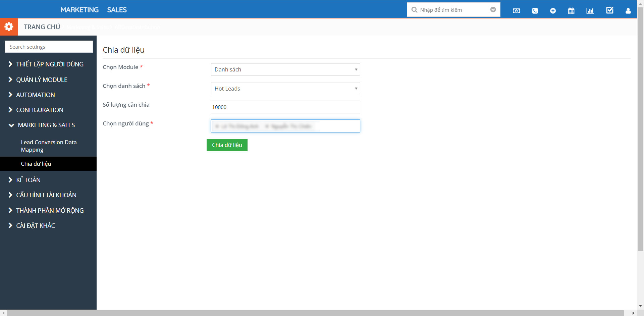
Task: Click green Chia dữ liệu button
Action: tap(227, 145)
